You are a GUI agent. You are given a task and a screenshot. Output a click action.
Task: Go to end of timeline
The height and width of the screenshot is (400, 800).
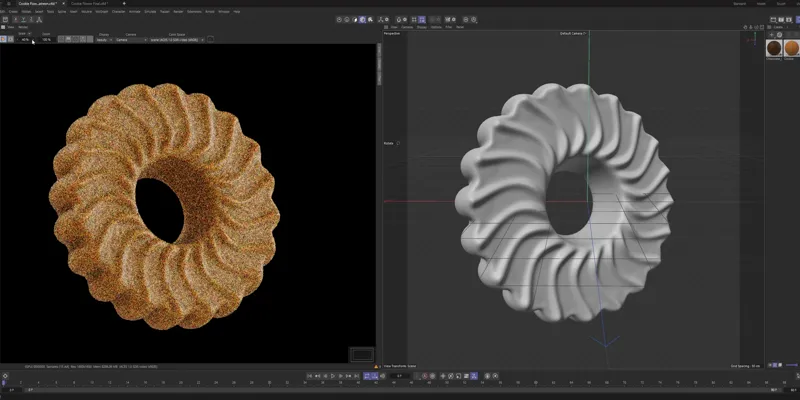pos(356,376)
